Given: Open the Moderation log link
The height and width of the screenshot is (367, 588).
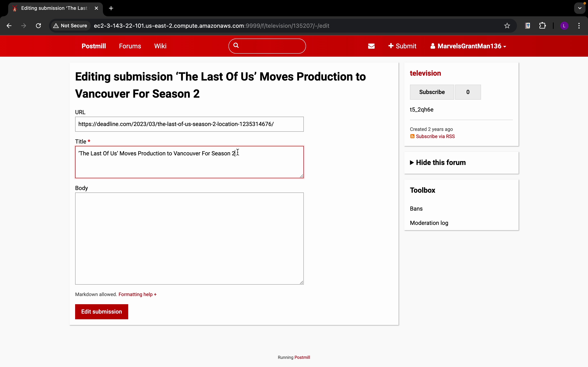Looking at the screenshot, I should point(429,223).
